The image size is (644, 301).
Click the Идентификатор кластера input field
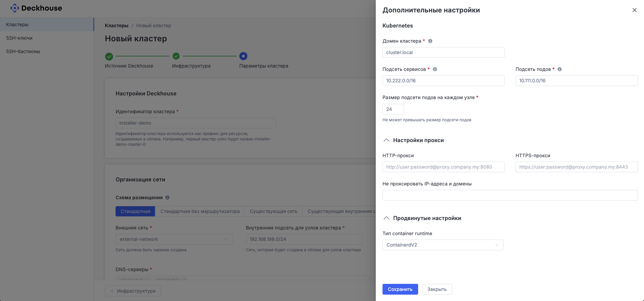tap(196, 123)
